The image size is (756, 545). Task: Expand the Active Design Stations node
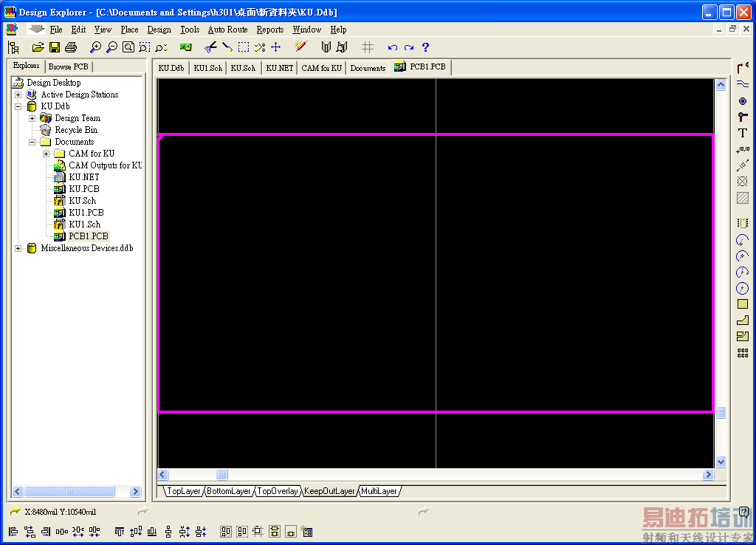click(18, 95)
